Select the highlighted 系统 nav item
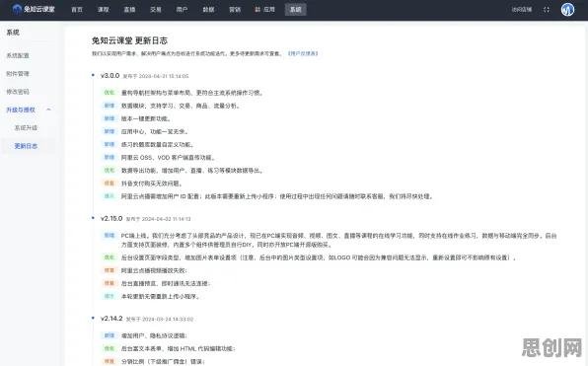Image resolution: width=588 pixels, height=366 pixels. [x=296, y=10]
